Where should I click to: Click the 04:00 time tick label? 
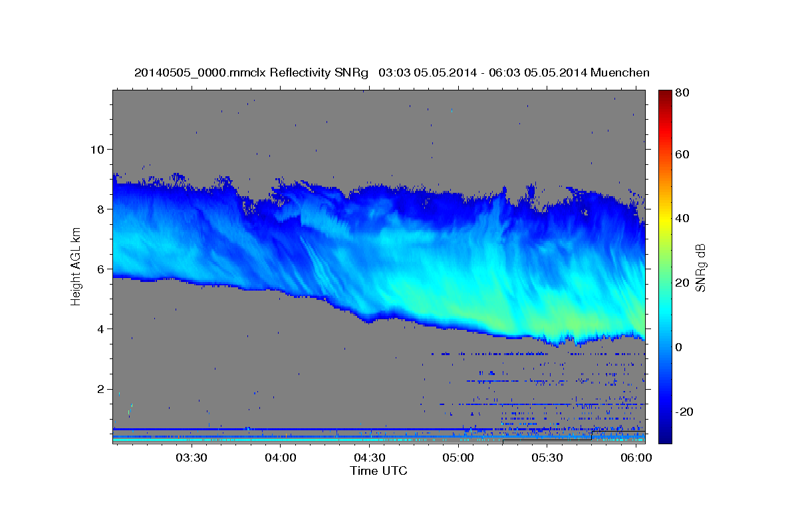tap(281, 458)
